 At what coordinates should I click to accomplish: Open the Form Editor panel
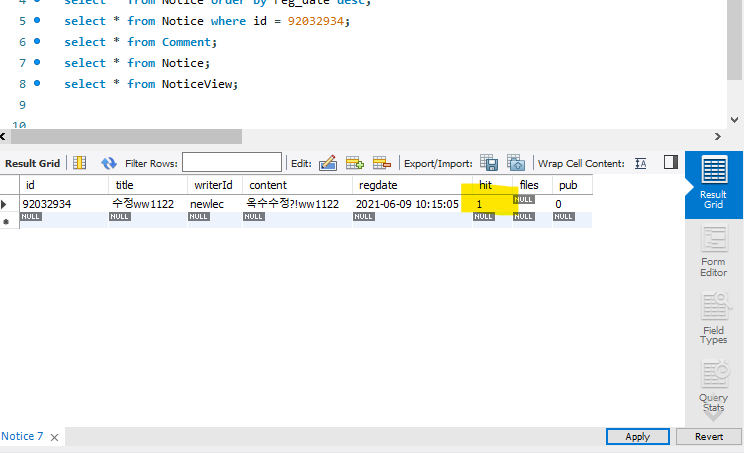click(x=713, y=251)
